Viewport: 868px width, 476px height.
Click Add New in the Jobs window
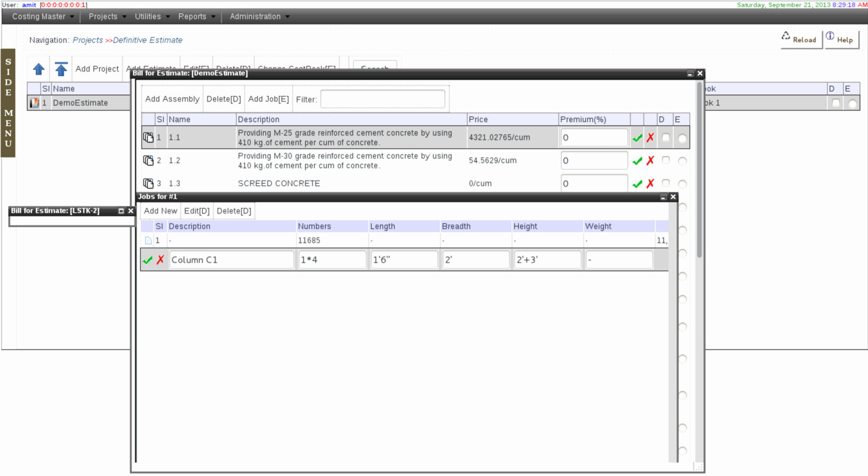point(160,211)
